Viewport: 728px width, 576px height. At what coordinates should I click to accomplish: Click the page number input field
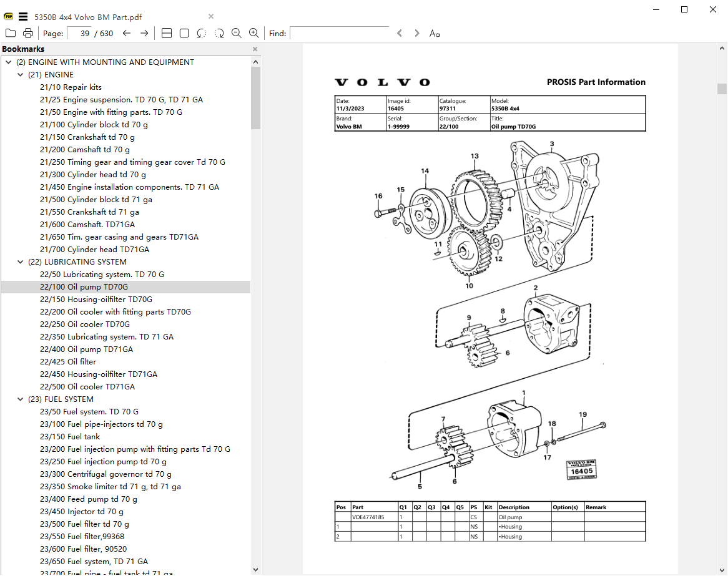pos(79,33)
